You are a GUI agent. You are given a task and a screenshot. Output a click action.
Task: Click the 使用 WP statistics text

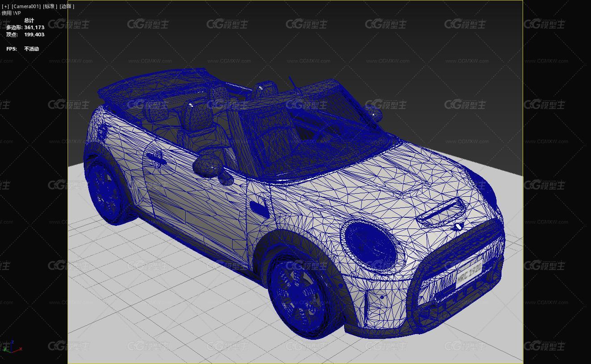[x=11, y=13]
